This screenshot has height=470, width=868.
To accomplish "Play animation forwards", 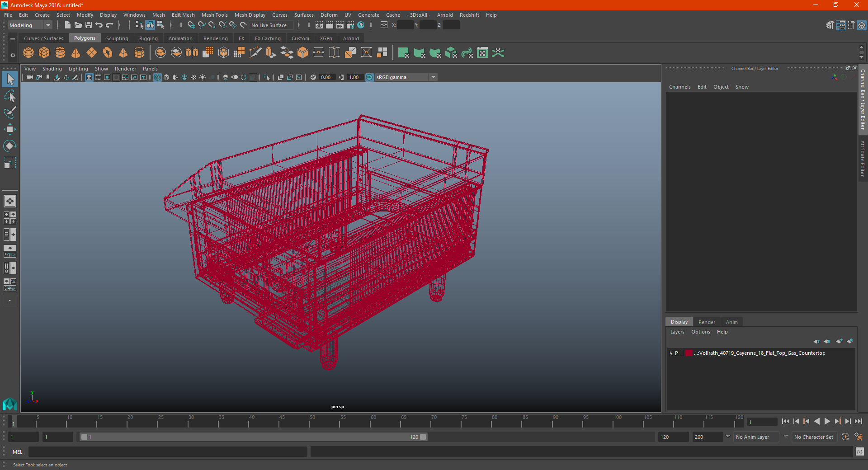I will click(827, 421).
